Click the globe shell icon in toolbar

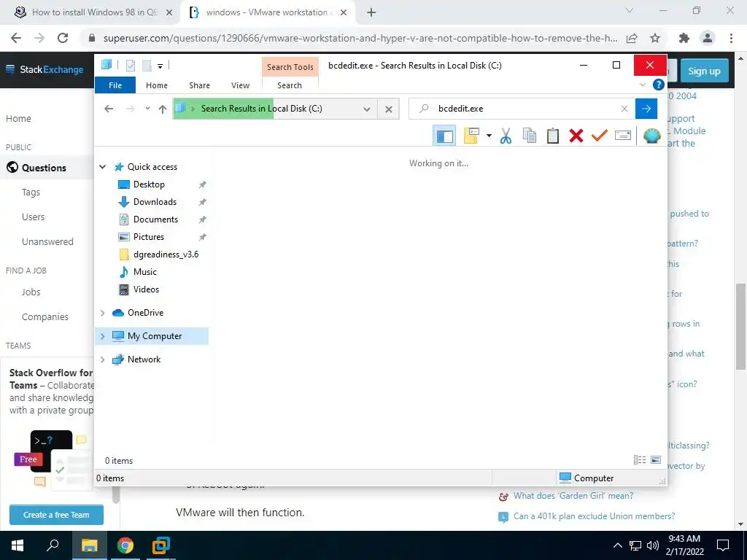[x=651, y=136]
